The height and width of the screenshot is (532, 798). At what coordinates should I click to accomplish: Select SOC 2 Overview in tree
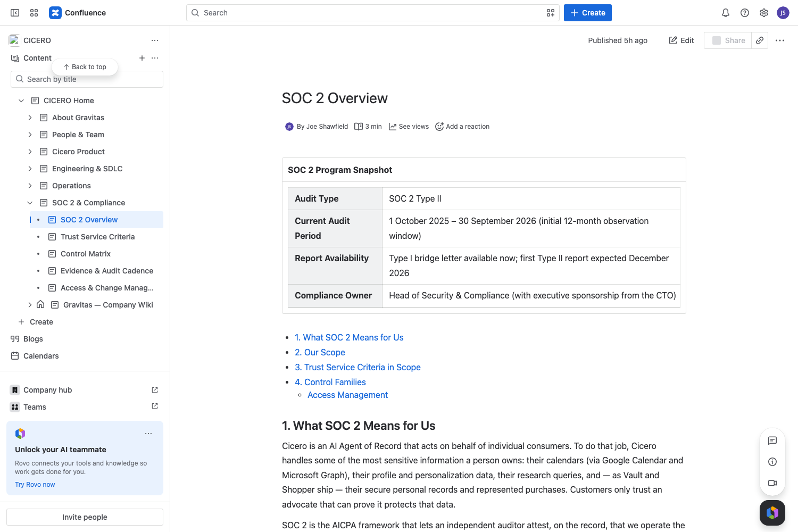(x=97, y=220)
